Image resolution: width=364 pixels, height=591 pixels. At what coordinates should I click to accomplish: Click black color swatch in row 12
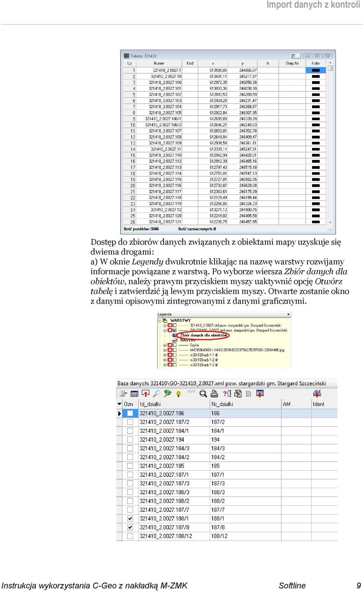[x=316, y=137]
